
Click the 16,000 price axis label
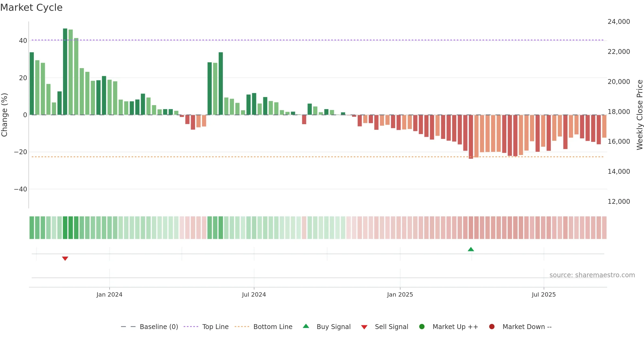tap(619, 142)
